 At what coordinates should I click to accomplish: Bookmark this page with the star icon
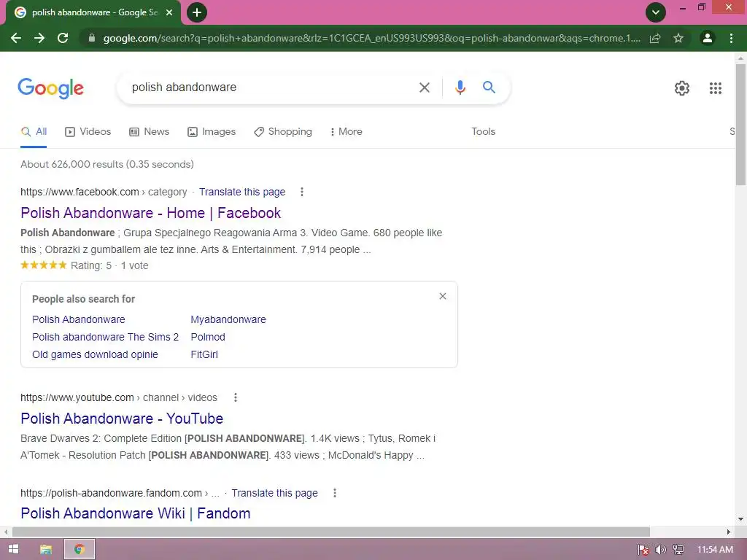[x=678, y=38]
